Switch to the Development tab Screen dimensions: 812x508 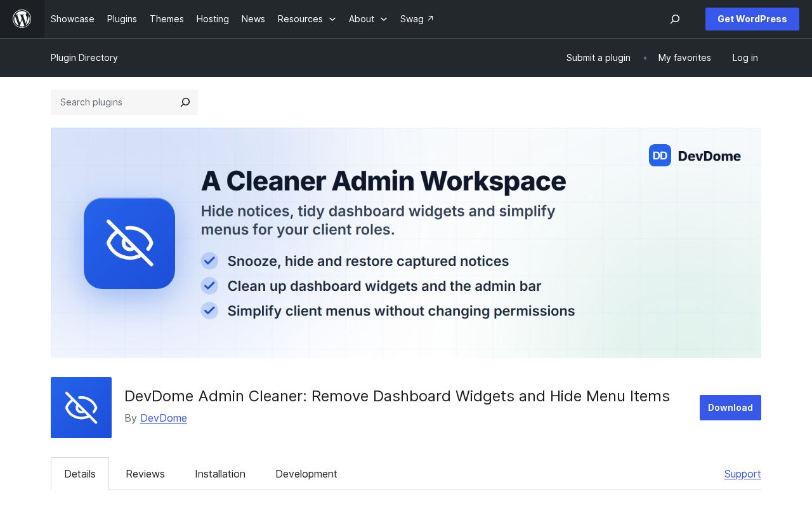pos(306,474)
